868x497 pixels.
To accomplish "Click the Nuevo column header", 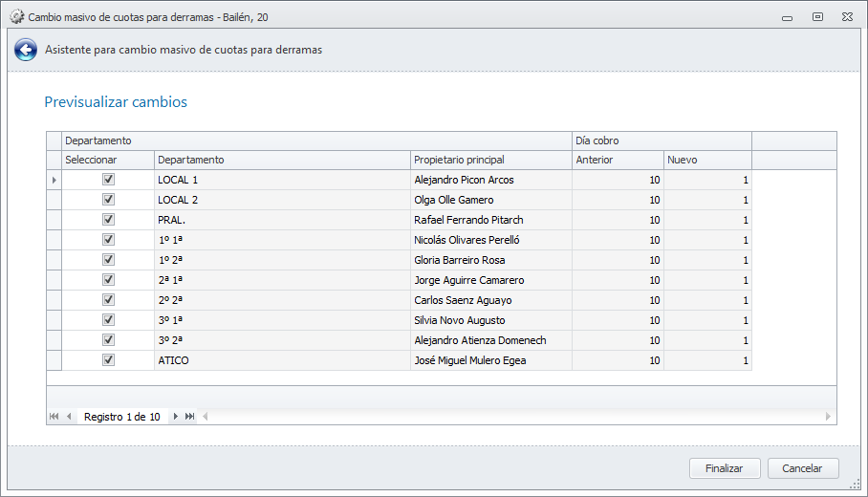I will tap(707, 160).
